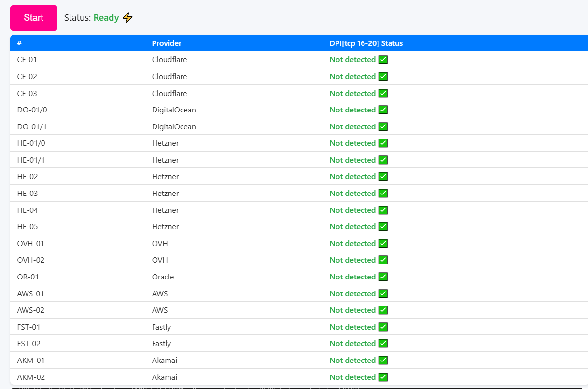Click the Provider column header
Screen dimensions: 588x389
pyautogui.click(x=167, y=43)
